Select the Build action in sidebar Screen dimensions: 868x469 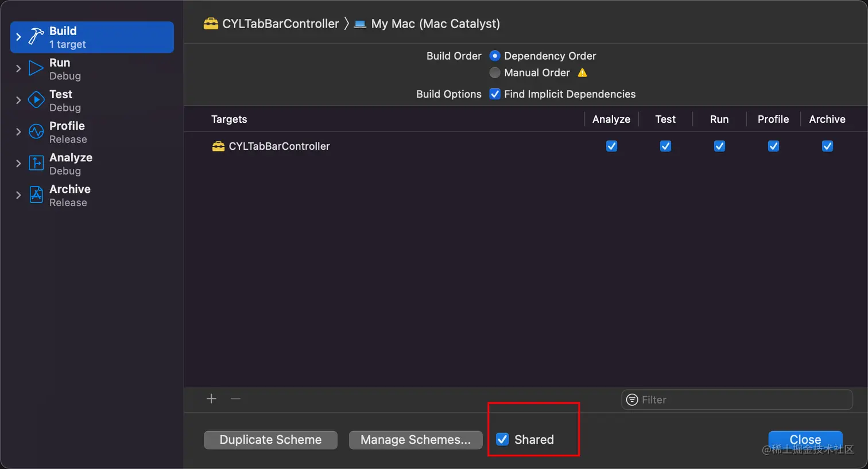coord(92,37)
